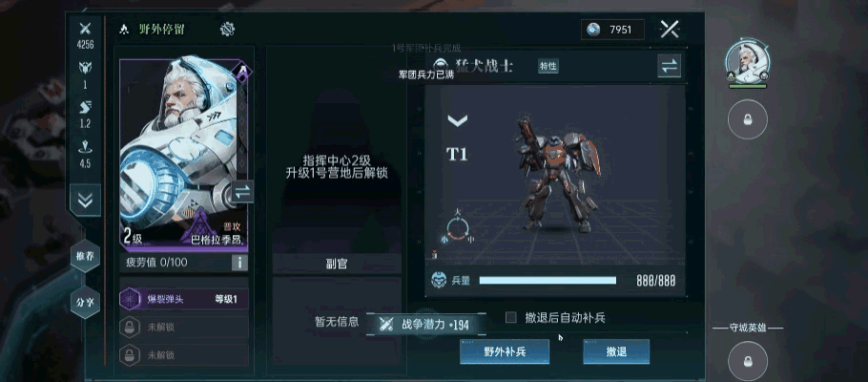The width and height of the screenshot is (868, 382).
Task: Expand T1 troop tier chevron
Action: click(x=457, y=120)
